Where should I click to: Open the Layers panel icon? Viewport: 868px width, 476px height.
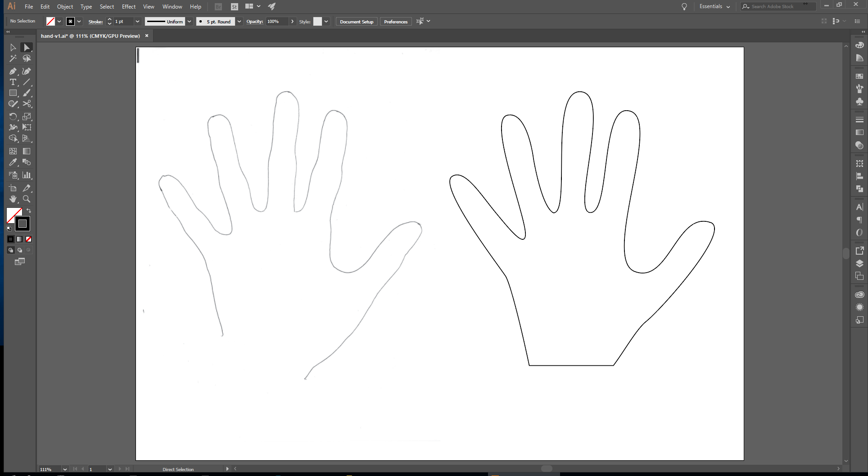coord(859,264)
